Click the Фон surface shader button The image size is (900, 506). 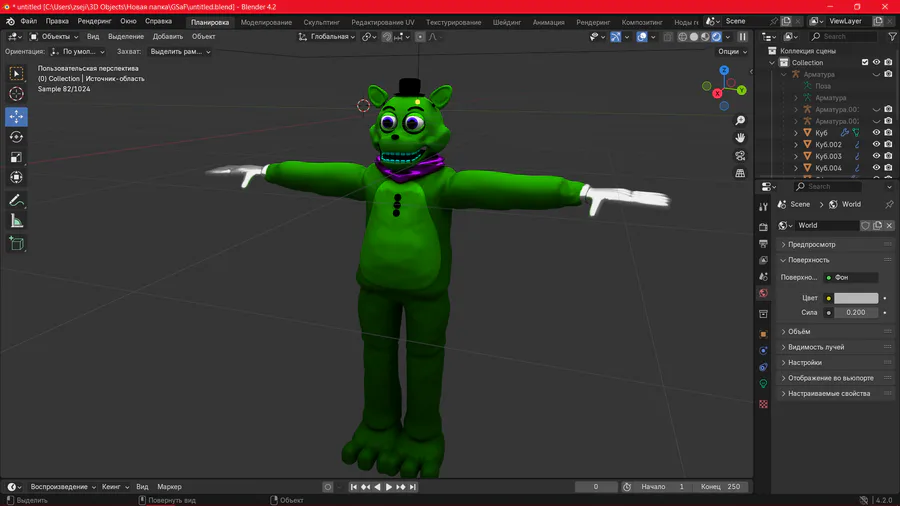(x=851, y=278)
